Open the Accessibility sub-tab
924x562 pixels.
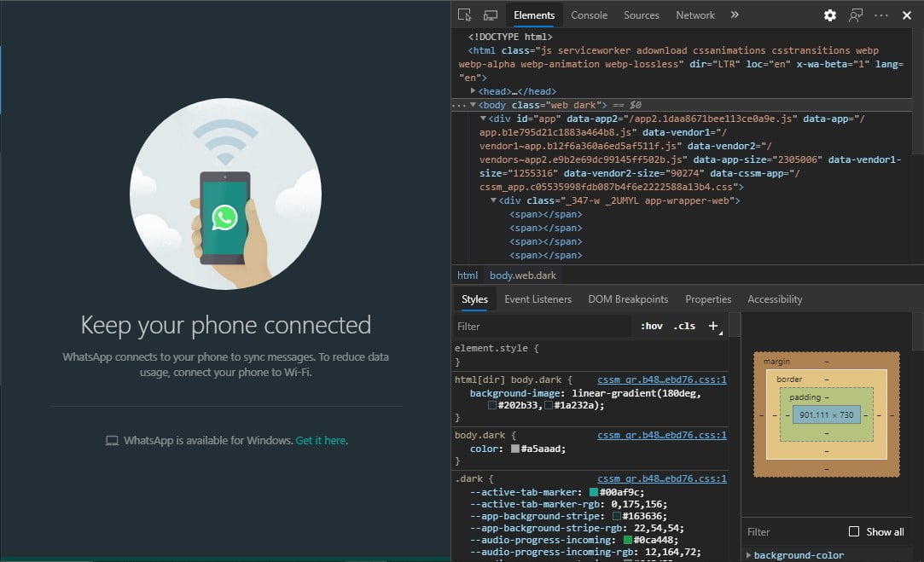[775, 299]
